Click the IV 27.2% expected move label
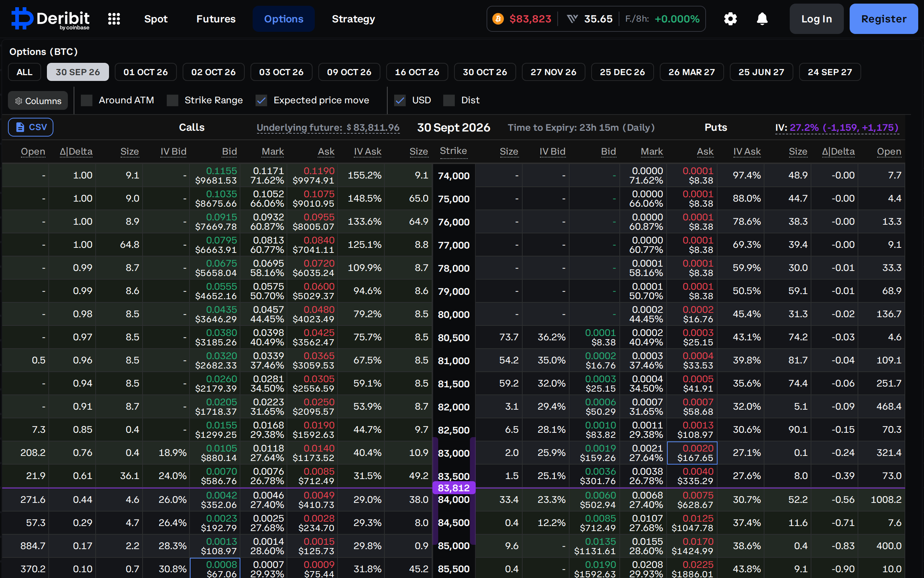 coord(837,128)
